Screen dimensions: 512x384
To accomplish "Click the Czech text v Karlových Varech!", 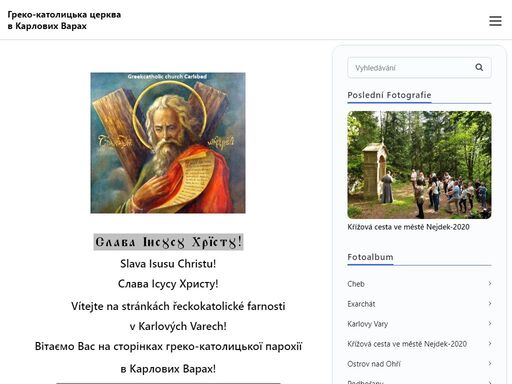I will [178, 326].
